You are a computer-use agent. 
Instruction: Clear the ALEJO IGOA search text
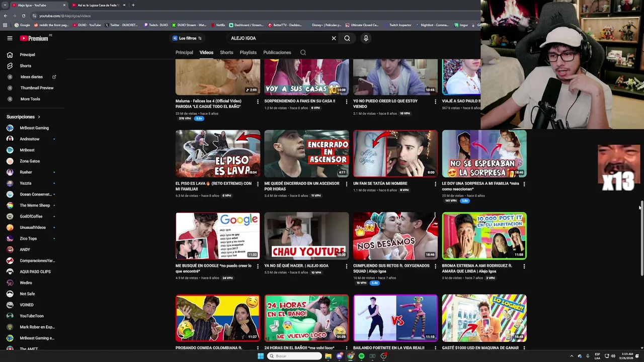[x=334, y=38]
